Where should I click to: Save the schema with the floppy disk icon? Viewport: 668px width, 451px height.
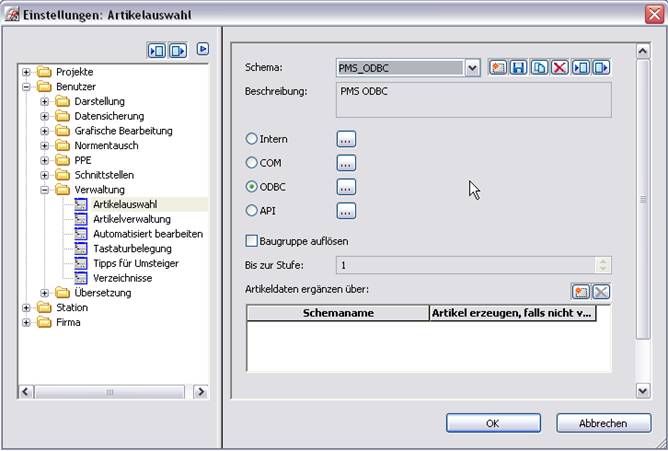[518, 68]
